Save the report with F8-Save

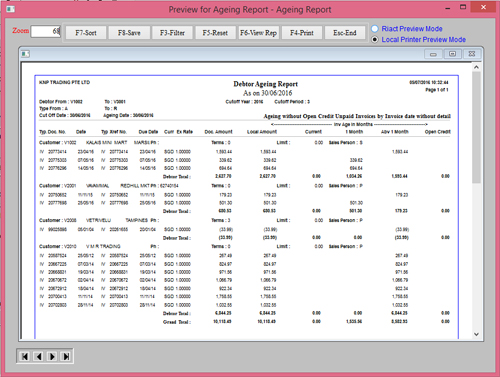pos(129,33)
